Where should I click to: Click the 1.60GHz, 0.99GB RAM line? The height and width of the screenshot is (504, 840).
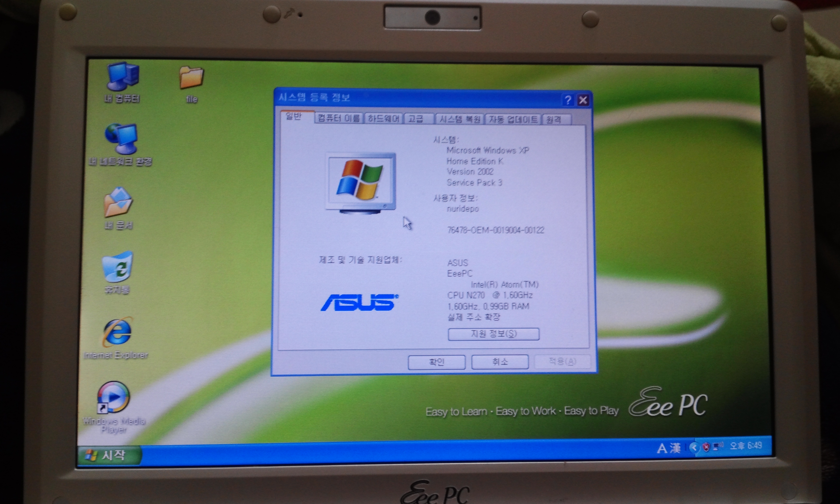point(488,306)
